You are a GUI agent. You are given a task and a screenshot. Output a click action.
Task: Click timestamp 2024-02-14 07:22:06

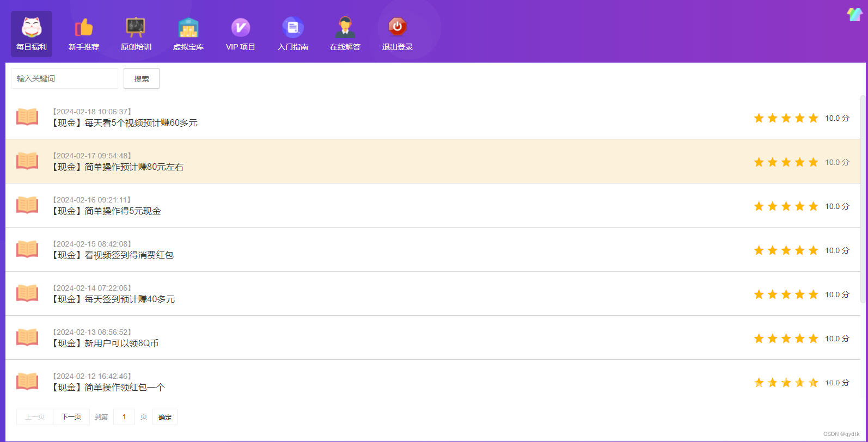click(93, 288)
